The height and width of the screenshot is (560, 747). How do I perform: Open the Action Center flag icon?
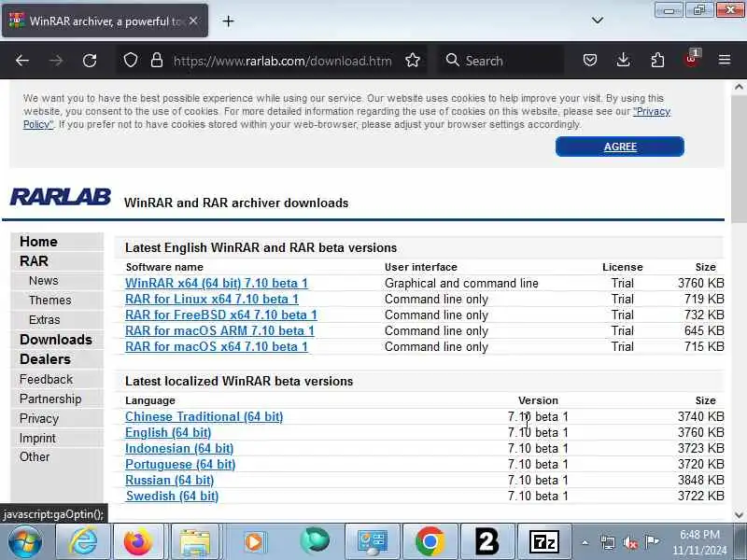click(652, 541)
